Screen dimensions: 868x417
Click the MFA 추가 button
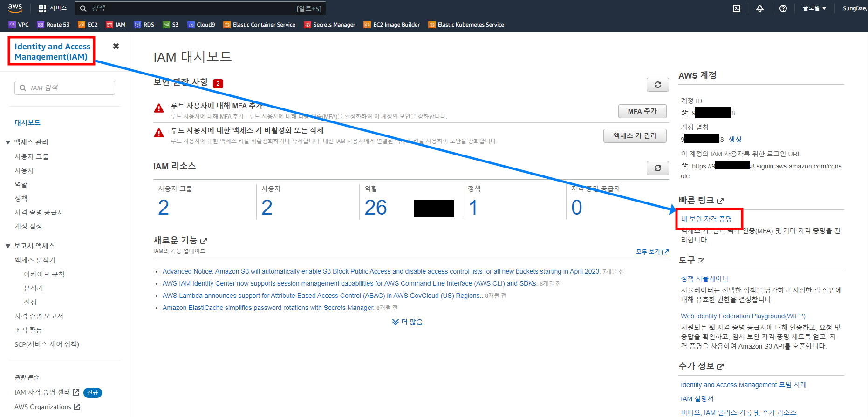(x=642, y=111)
